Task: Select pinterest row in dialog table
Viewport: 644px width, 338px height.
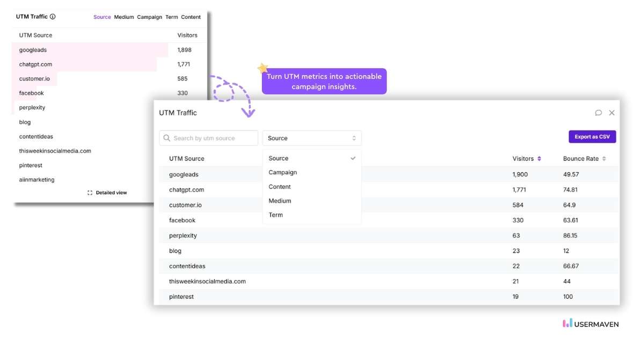Action: pos(389,297)
